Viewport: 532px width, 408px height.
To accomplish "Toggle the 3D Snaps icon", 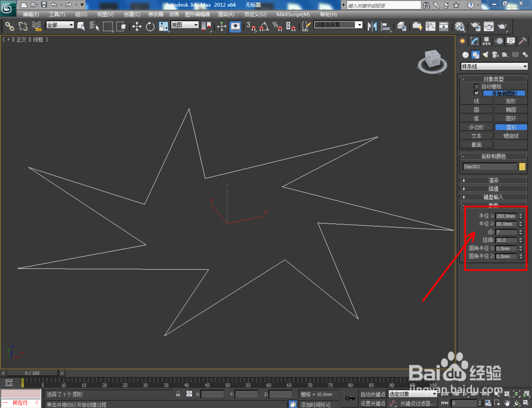I will [x=251, y=26].
